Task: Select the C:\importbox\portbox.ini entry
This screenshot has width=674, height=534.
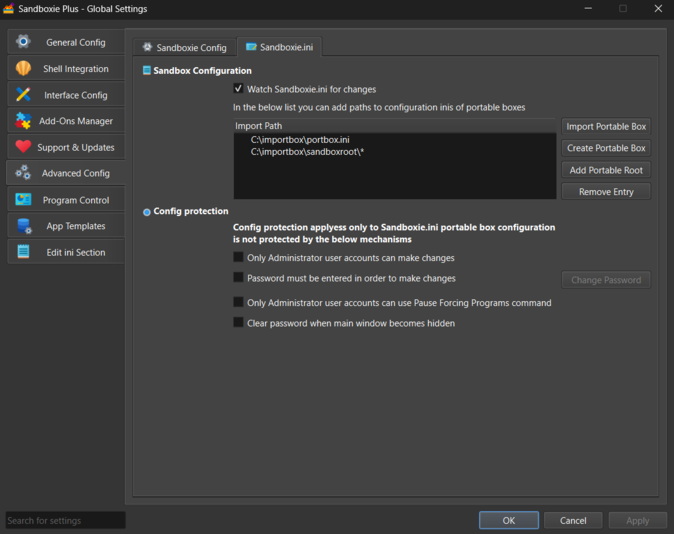Action: pos(300,140)
